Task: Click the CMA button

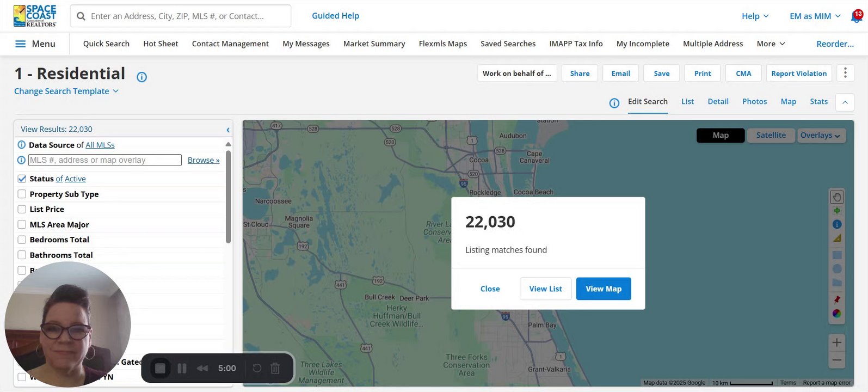Action: coord(743,73)
